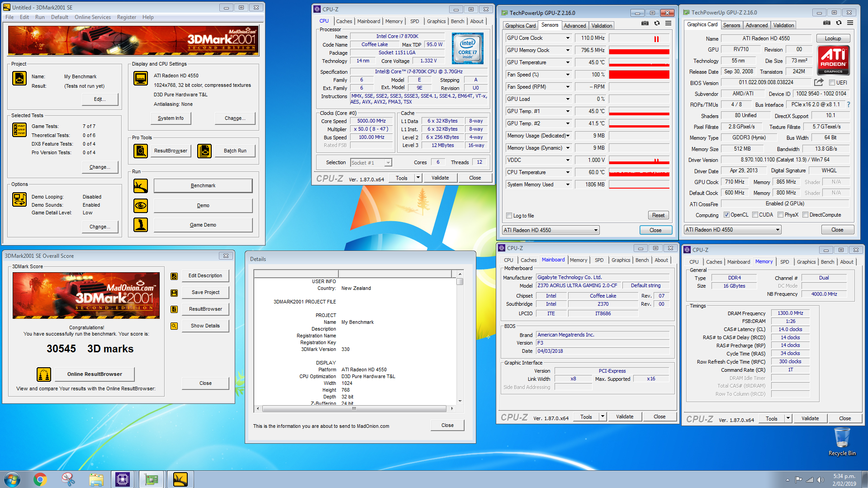Open the Online Services menu in 3DMark2001

tap(93, 17)
